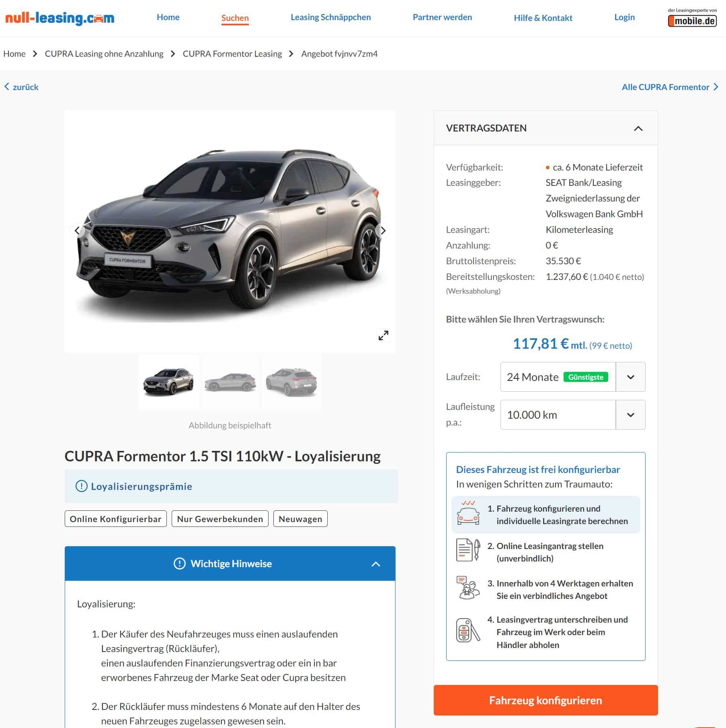The image size is (726, 728).
Task: Open the Laufzeit 24 Monate dropdown
Action: 572,377
